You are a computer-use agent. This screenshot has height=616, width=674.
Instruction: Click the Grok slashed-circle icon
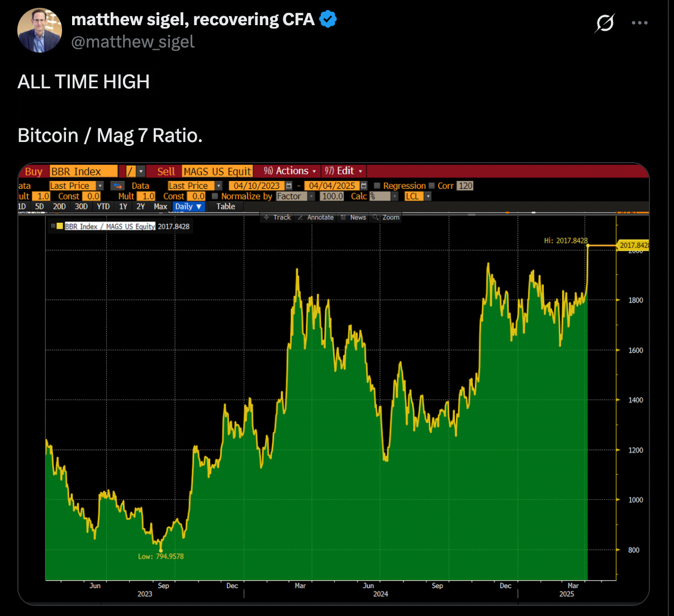pyautogui.click(x=605, y=23)
